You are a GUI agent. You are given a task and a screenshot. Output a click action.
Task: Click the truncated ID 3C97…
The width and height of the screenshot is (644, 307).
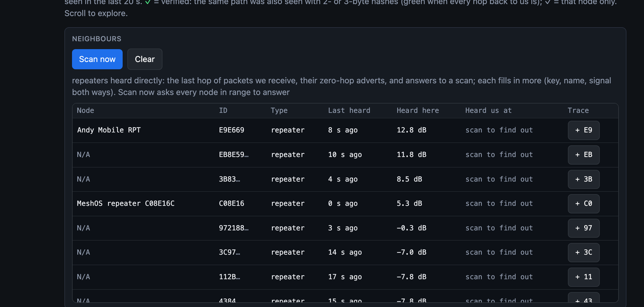[x=230, y=252]
